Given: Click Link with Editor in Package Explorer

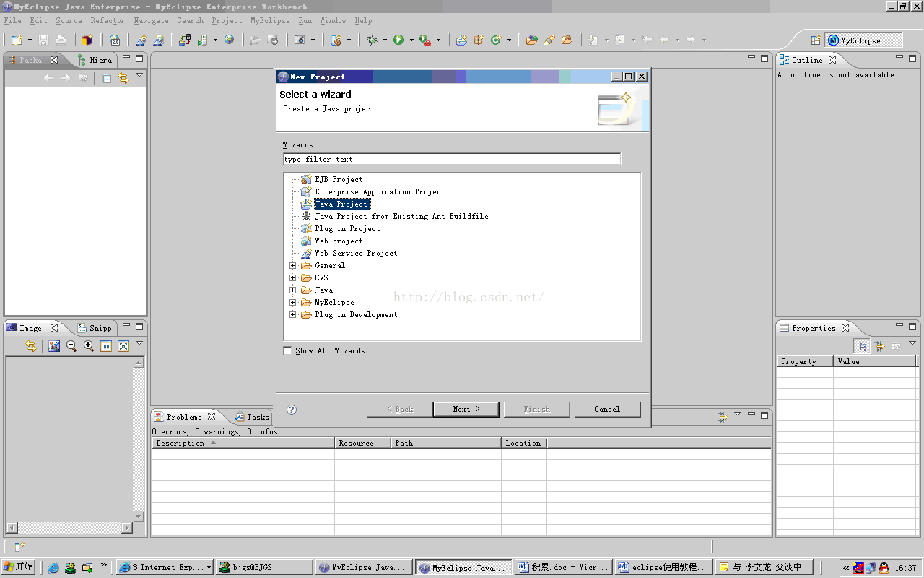Looking at the screenshot, I should pyautogui.click(x=123, y=78).
